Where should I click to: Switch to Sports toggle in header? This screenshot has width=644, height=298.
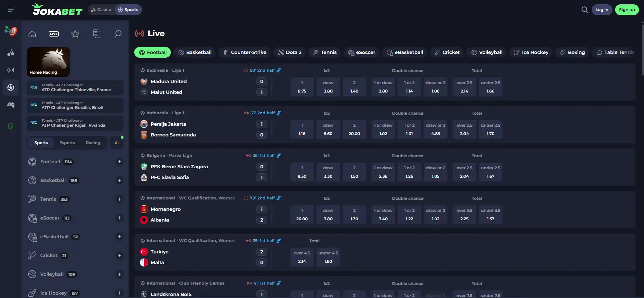click(128, 10)
